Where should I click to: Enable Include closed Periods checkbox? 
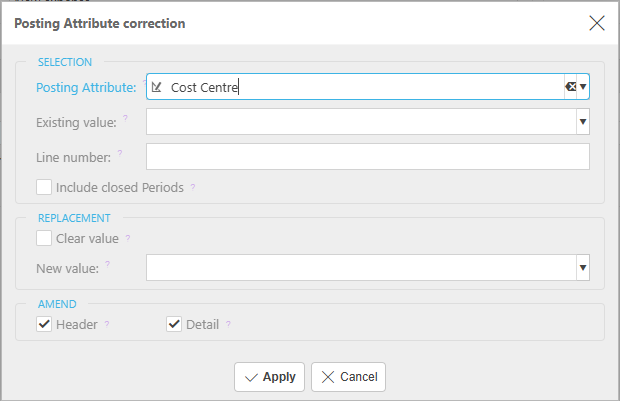(44, 187)
